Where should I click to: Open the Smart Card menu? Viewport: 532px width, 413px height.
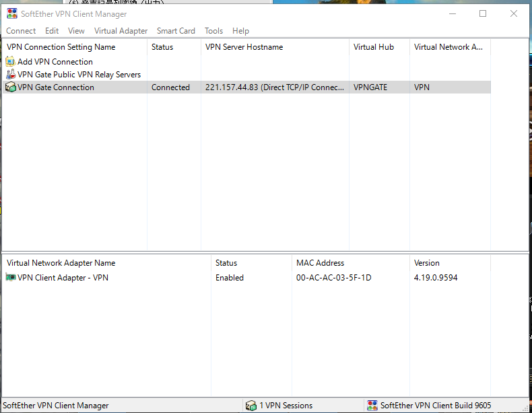(x=176, y=31)
